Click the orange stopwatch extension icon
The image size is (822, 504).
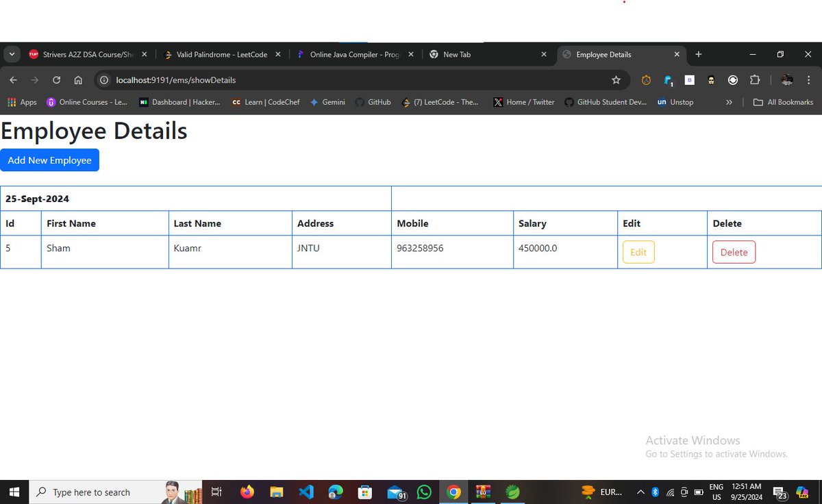point(645,79)
